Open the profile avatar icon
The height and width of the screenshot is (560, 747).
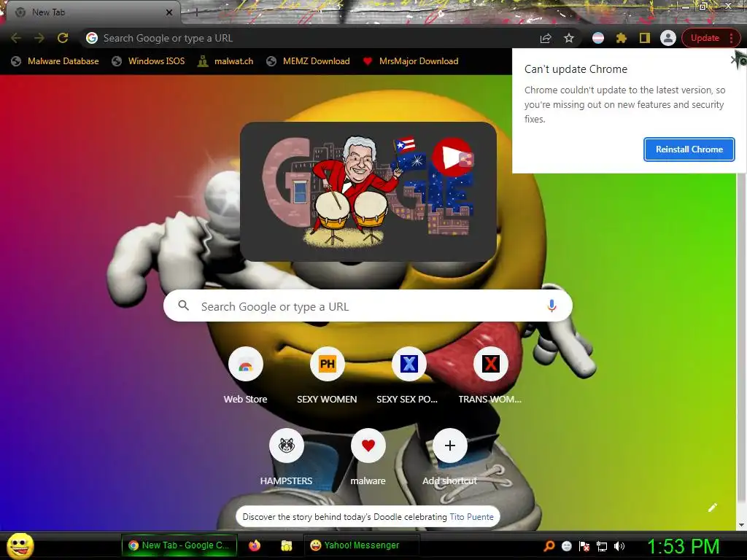[x=668, y=38]
